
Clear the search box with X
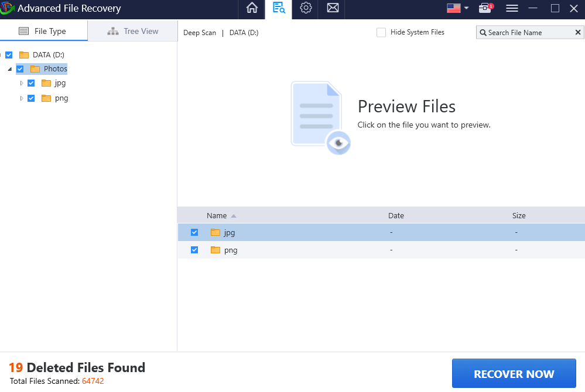(x=578, y=32)
